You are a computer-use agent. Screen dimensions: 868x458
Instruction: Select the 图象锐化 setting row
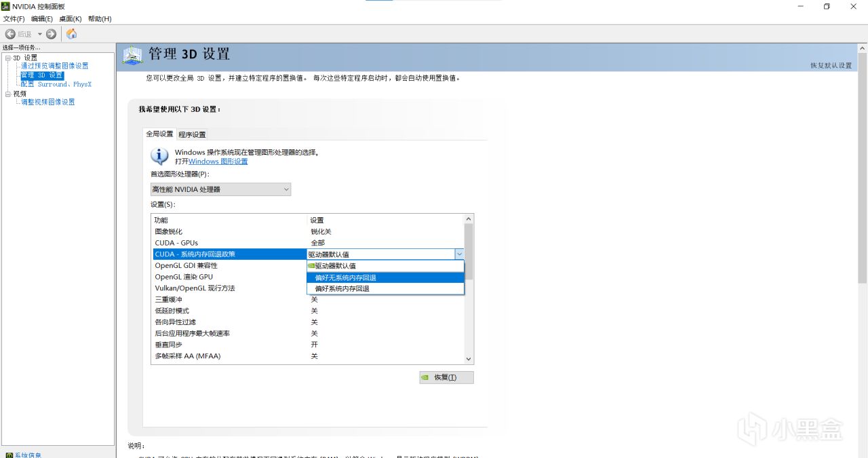pyautogui.click(x=307, y=231)
